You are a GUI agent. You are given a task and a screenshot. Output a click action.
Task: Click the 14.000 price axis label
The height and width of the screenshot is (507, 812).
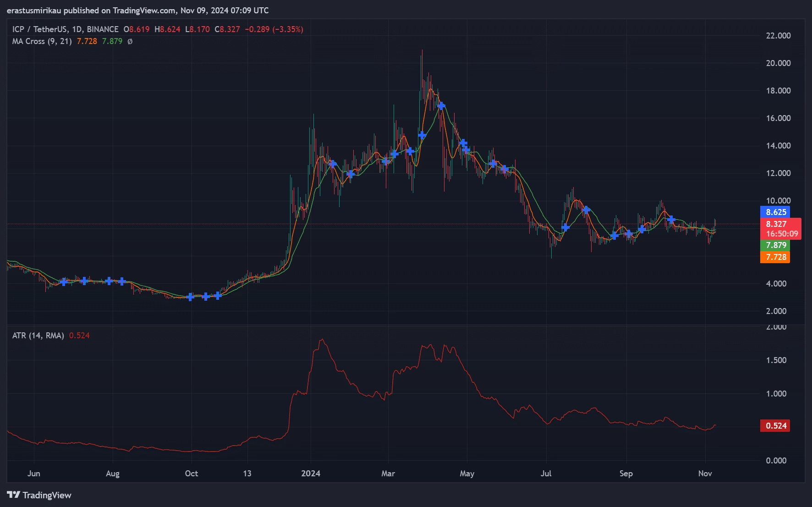click(x=778, y=146)
